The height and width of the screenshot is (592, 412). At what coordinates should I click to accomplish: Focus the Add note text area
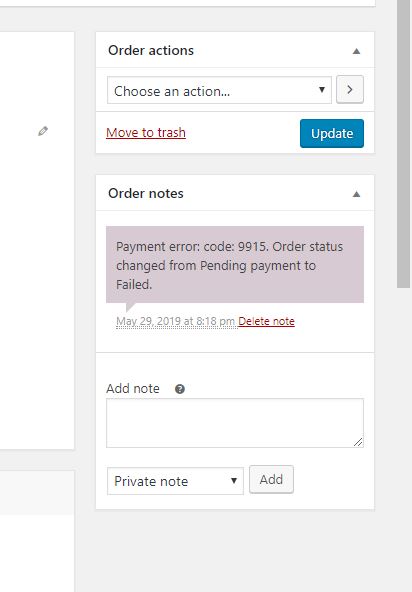click(x=235, y=423)
